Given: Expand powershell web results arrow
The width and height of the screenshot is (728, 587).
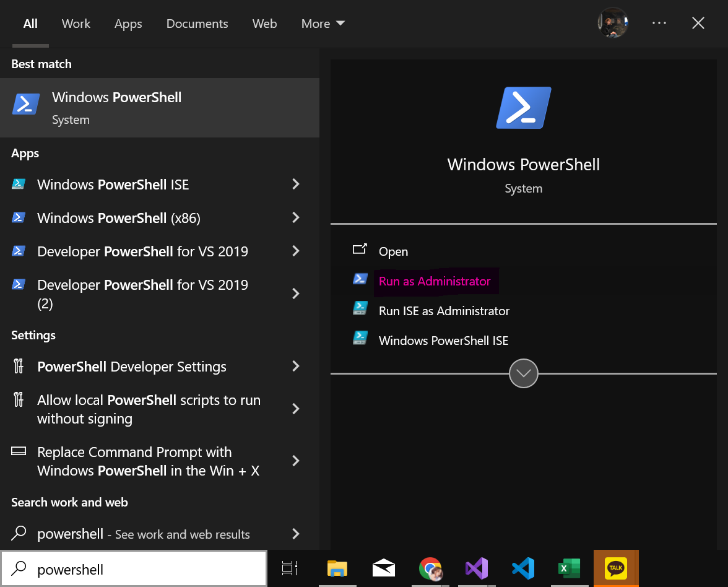Looking at the screenshot, I should point(296,534).
